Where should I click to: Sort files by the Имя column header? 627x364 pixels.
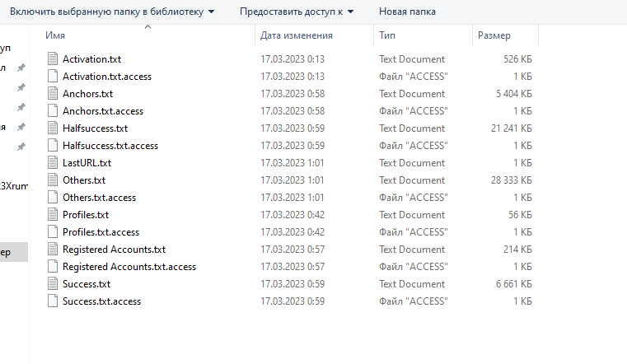point(56,36)
